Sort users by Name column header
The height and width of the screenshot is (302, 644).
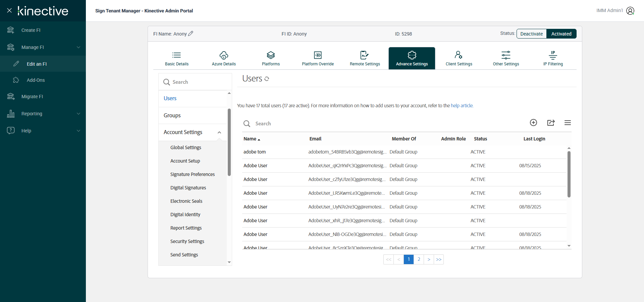coord(250,139)
